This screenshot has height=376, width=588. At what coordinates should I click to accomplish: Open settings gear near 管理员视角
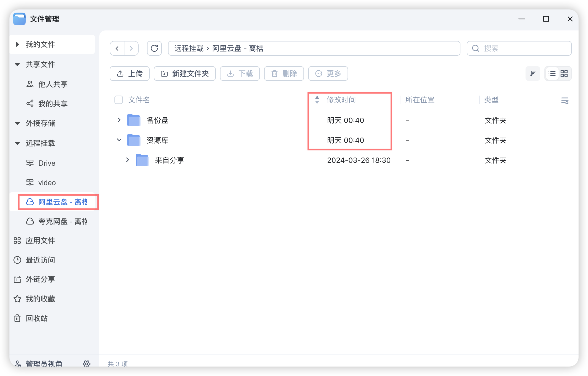coord(87,363)
